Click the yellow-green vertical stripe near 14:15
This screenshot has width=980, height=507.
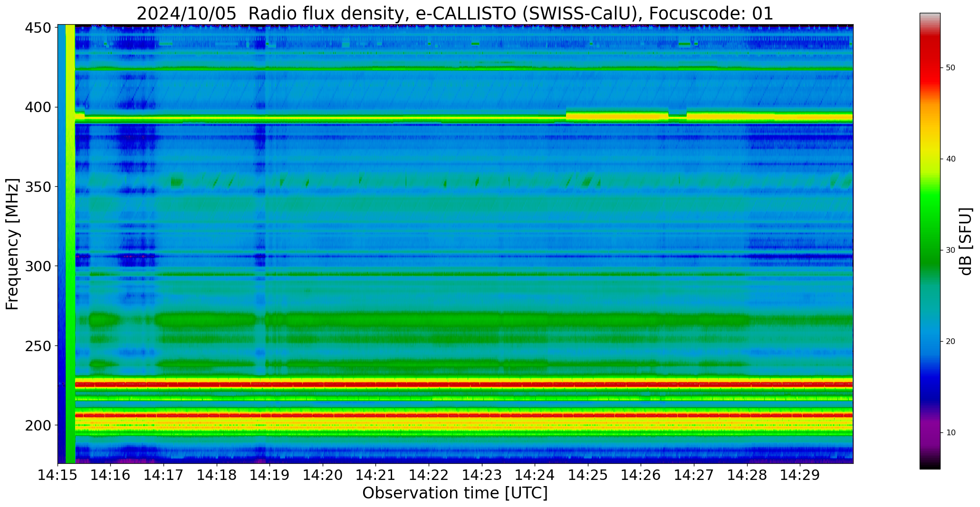(70, 244)
